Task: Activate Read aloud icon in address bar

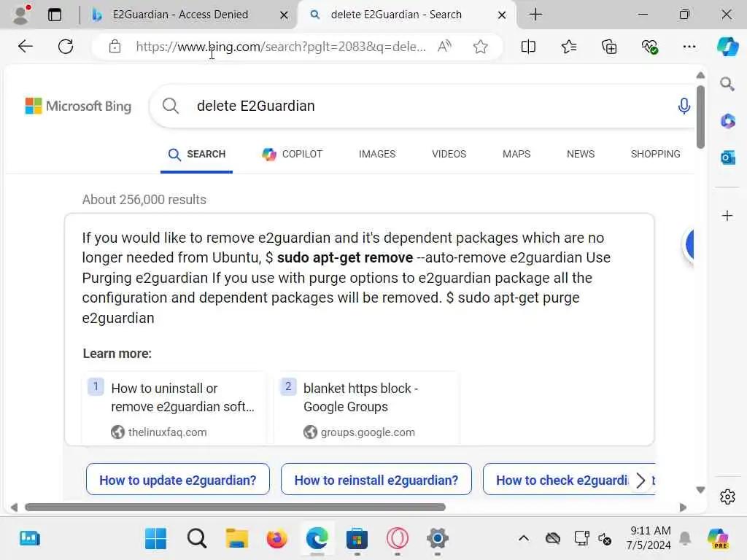Action: coord(444,46)
